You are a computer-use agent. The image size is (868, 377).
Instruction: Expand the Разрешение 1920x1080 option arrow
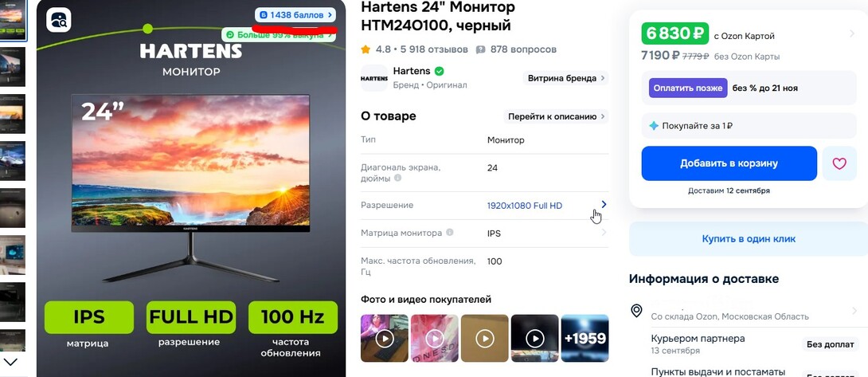(x=604, y=205)
